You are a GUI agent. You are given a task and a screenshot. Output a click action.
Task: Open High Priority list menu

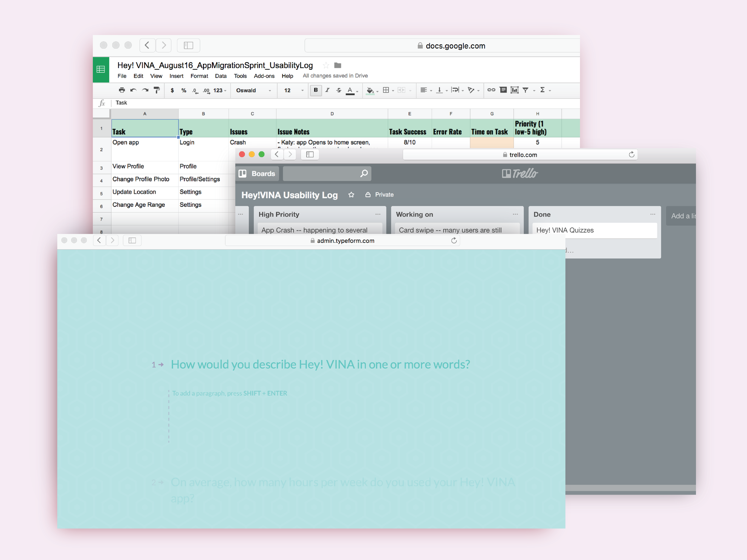tap(378, 214)
